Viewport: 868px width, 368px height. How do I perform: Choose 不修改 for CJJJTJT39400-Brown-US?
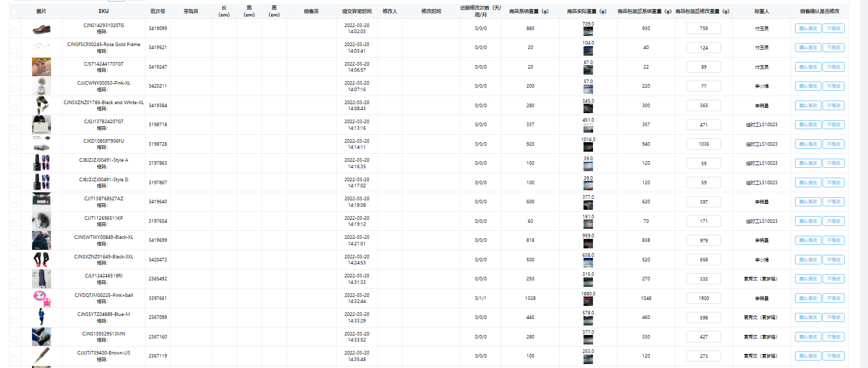tap(833, 356)
